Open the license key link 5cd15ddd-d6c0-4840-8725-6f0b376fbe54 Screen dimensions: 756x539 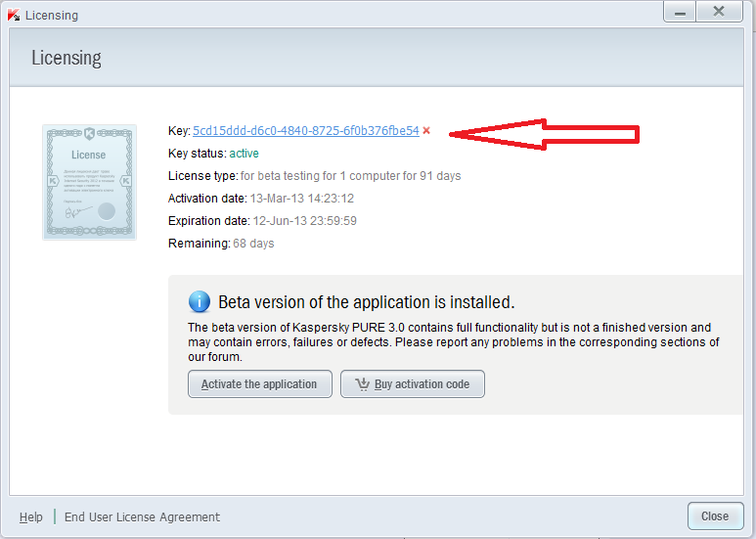[306, 131]
